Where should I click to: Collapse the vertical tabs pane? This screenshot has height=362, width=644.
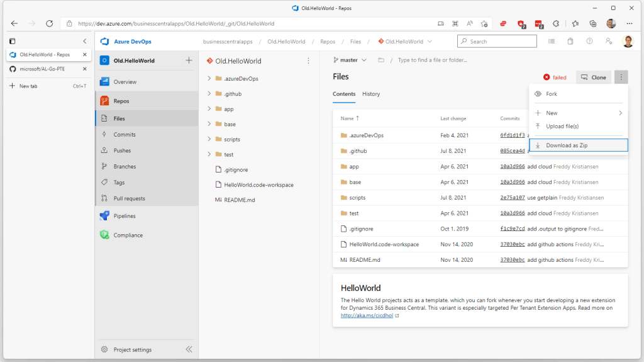pos(85,41)
